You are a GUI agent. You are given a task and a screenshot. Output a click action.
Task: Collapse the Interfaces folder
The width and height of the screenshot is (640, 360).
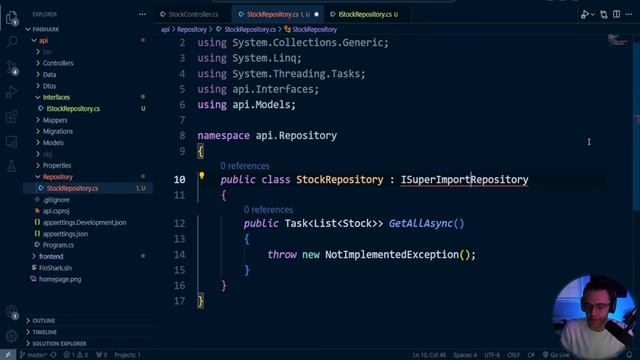[x=56, y=97]
